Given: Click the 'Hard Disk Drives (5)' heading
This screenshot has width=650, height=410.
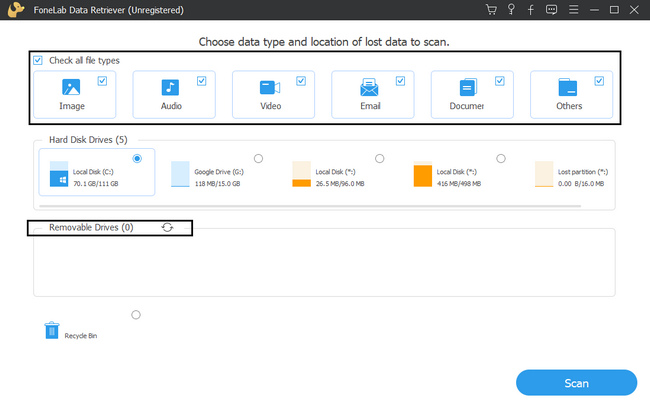Looking at the screenshot, I should pyautogui.click(x=88, y=140).
